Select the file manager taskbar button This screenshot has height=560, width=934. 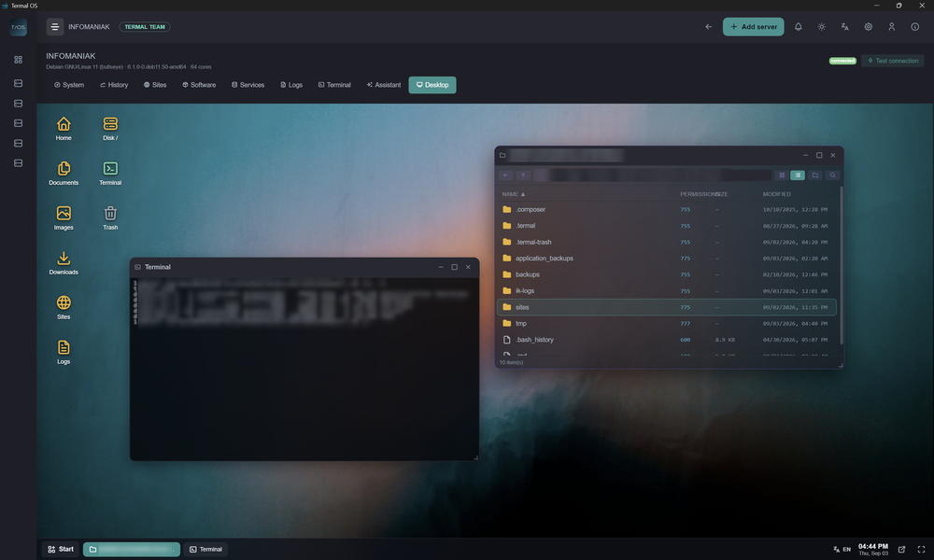(x=132, y=550)
